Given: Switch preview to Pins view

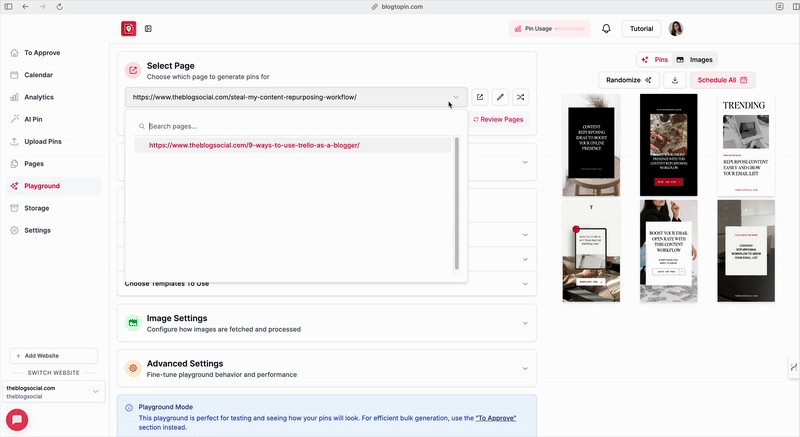Looking at the screenshot, I should (655, 60).
